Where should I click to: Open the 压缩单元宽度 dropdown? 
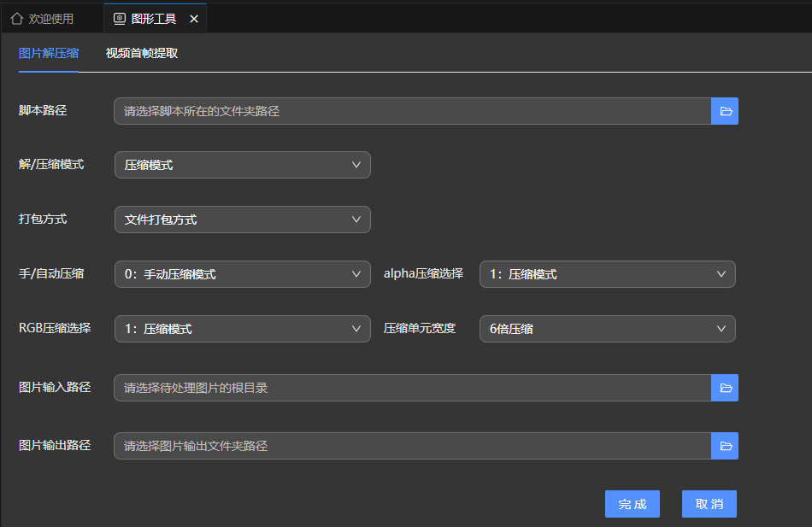click(x=607, y=329)
